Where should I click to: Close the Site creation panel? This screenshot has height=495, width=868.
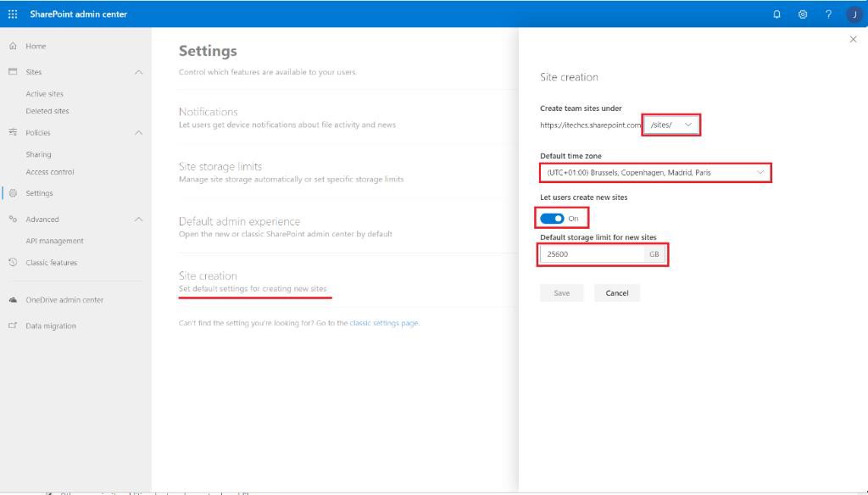pos(853,39)
